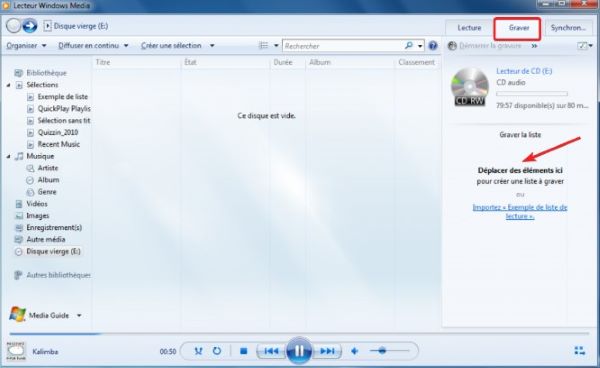Select Enregistrement(s) in the library
The width and height of the screenshot is (600, 368).
pos(54,228)
